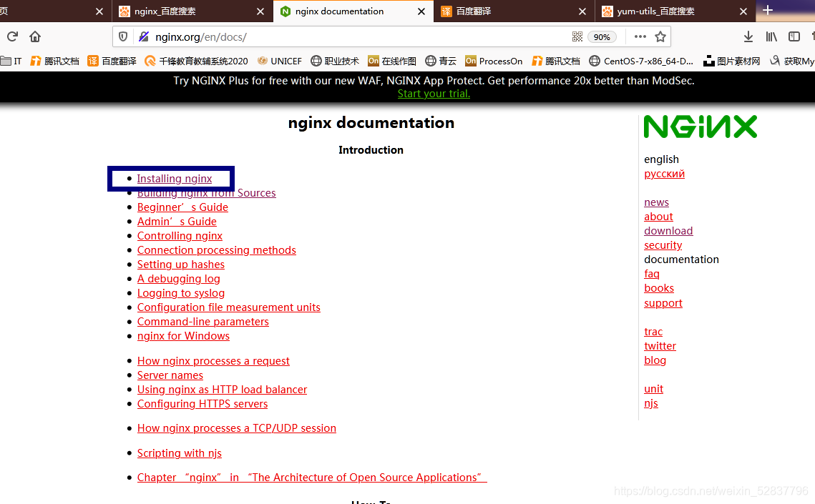Open the tracking protection shield icon
The image size is (815, 504).
(x=123, y=36)
